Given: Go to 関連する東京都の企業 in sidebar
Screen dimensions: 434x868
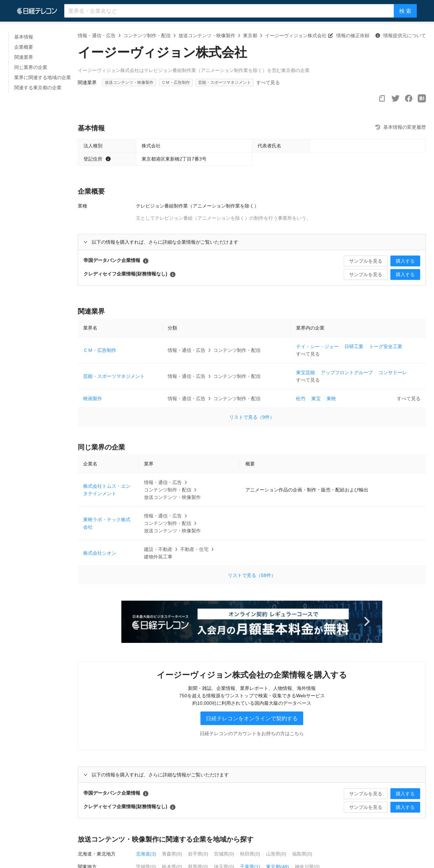Looking at the screenshot, I should (x=38, y=88).
